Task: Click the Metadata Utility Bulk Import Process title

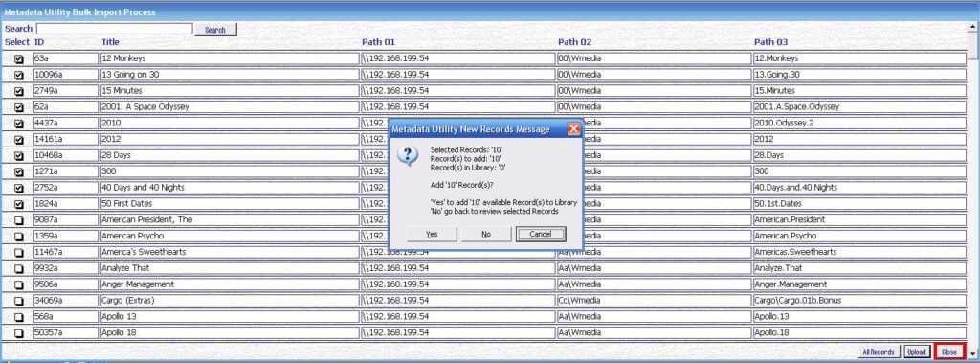Action: (x=80, y=12)
